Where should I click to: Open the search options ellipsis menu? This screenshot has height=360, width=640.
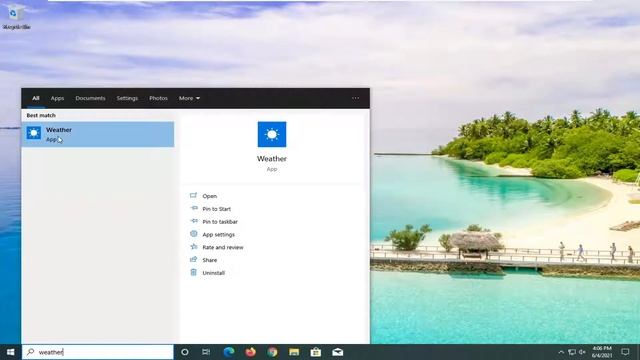[356, 98]
